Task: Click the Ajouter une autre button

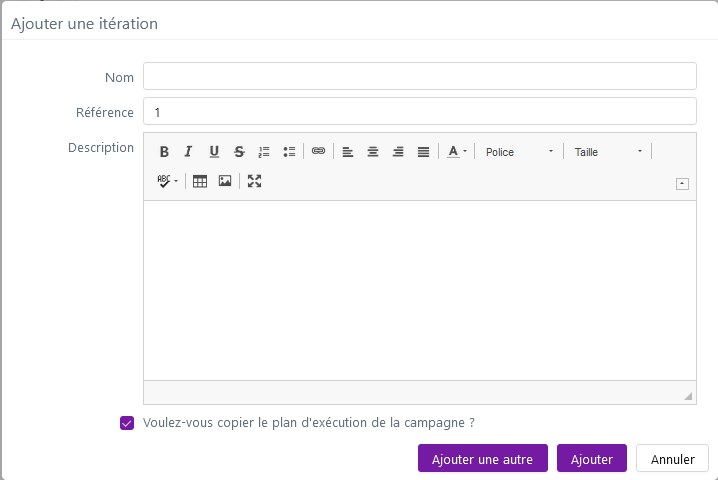Action: (x=482, y=459)
